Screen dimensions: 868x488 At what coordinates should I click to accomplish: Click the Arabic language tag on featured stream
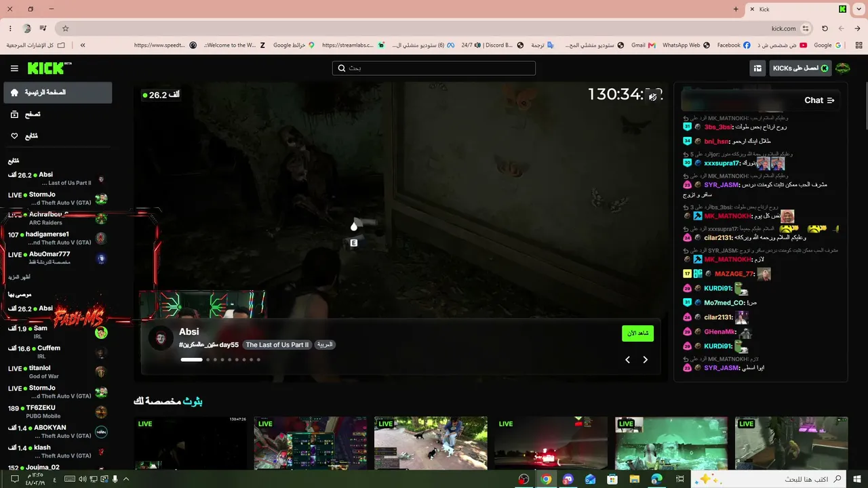click(325, 345)
